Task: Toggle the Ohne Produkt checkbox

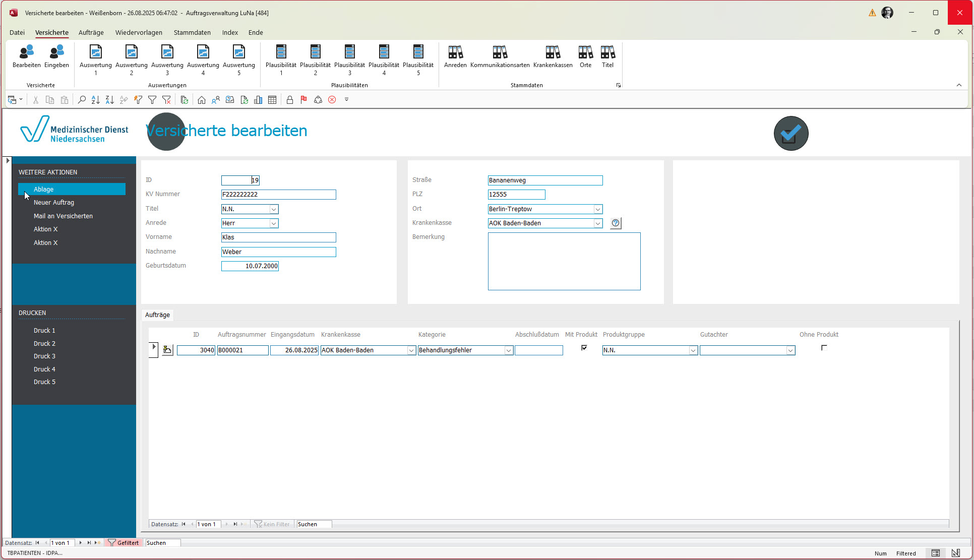Action: pos(824,348)
